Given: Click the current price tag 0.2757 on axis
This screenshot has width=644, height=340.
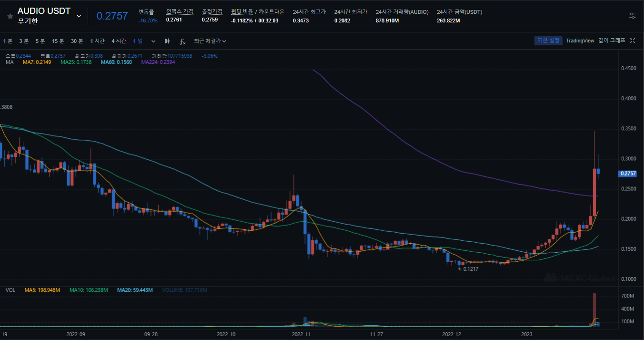Looking at the screenshot, I should click(x=627, y=174).
